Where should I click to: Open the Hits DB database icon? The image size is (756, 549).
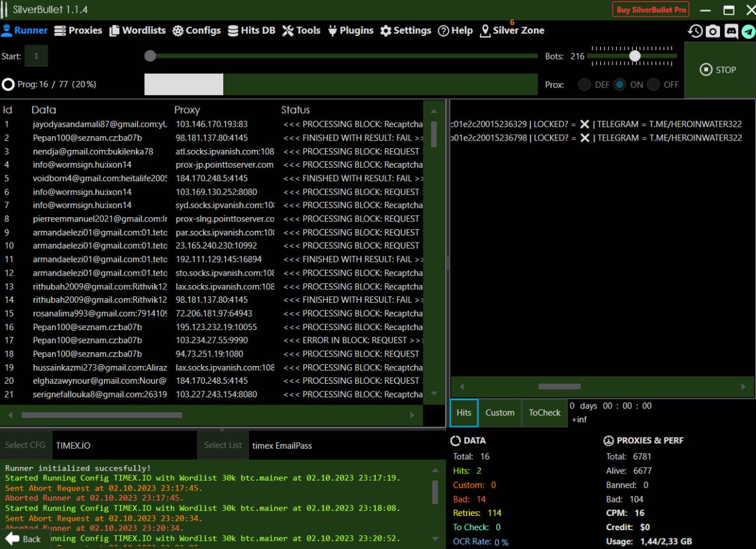[233, 31]
